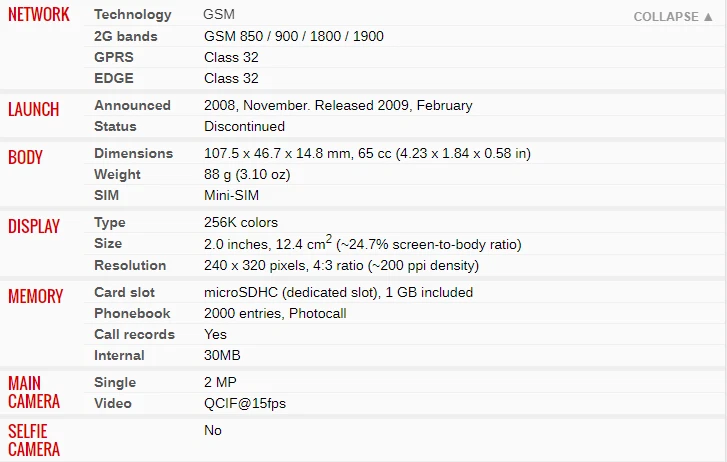Open the Weight spec link
Image resolution: width=727 pixels, height=462 pixels.
117,174
